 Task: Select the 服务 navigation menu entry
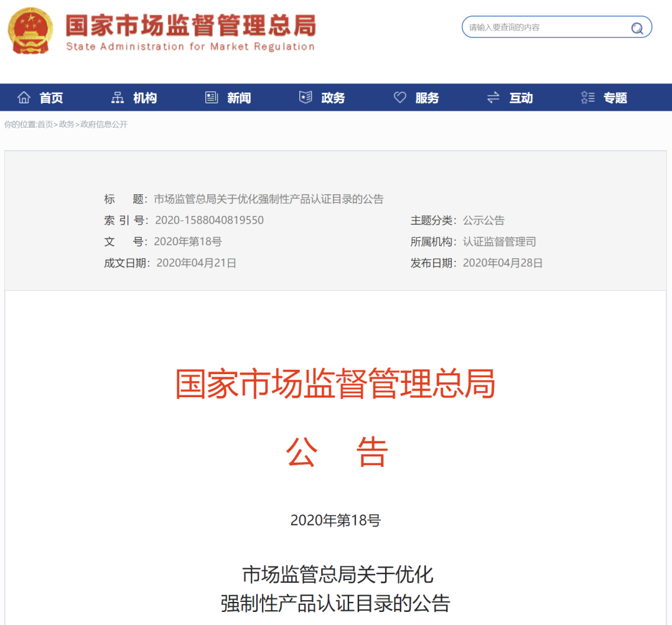[x=427, y=98]
